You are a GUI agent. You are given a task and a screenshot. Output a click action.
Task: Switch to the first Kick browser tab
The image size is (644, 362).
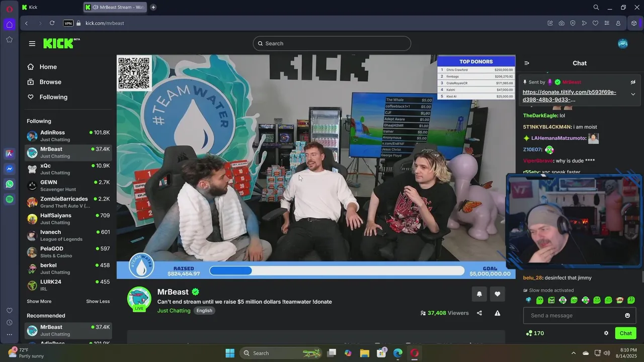click(51, 7)
